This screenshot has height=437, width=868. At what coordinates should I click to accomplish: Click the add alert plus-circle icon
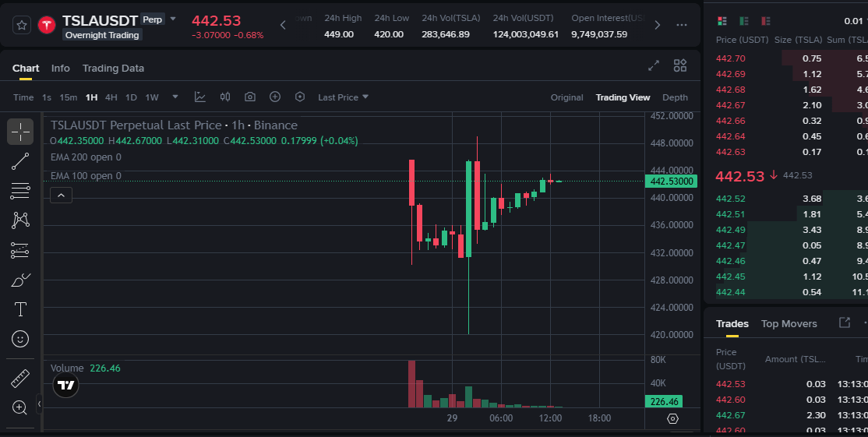point(274,97)
